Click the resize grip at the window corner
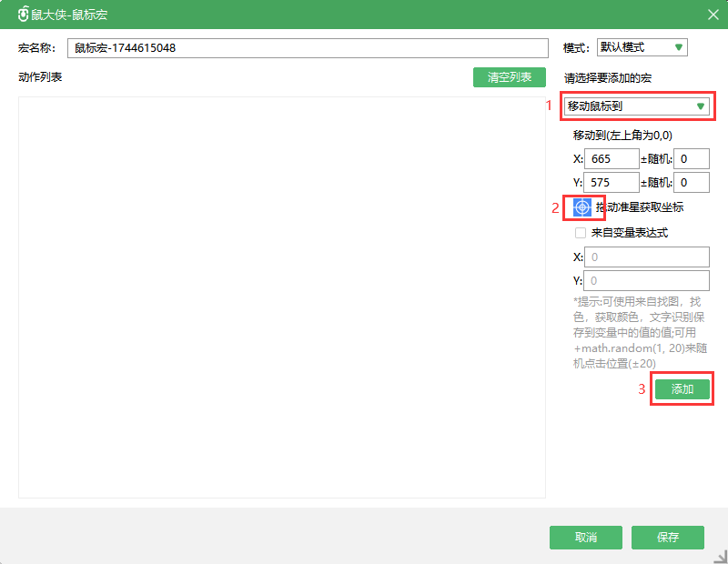Screen dimensions: 728x564 tap(720, 556)
